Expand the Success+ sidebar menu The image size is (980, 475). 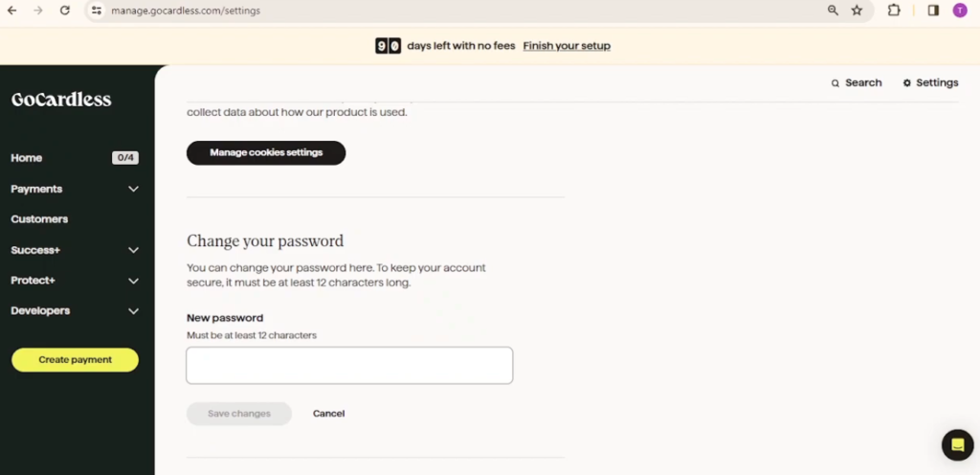click(75, 250)
